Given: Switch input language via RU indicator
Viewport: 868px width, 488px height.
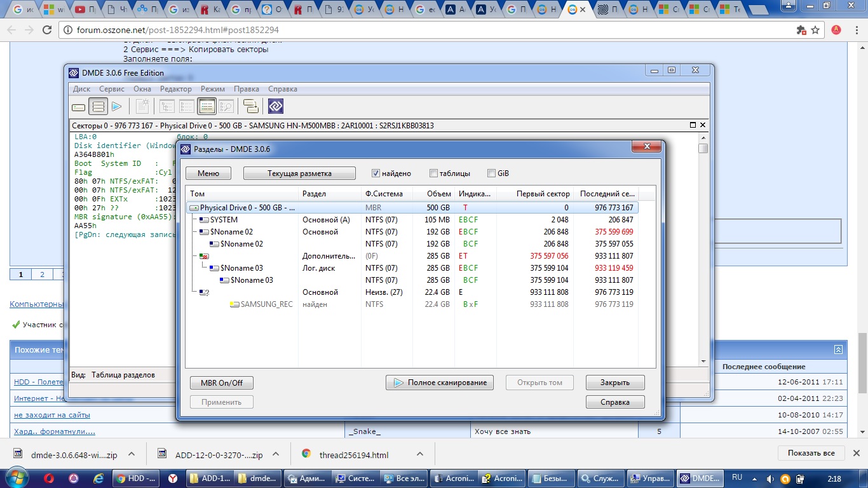Looking at the screenshot, I should 737,477.
